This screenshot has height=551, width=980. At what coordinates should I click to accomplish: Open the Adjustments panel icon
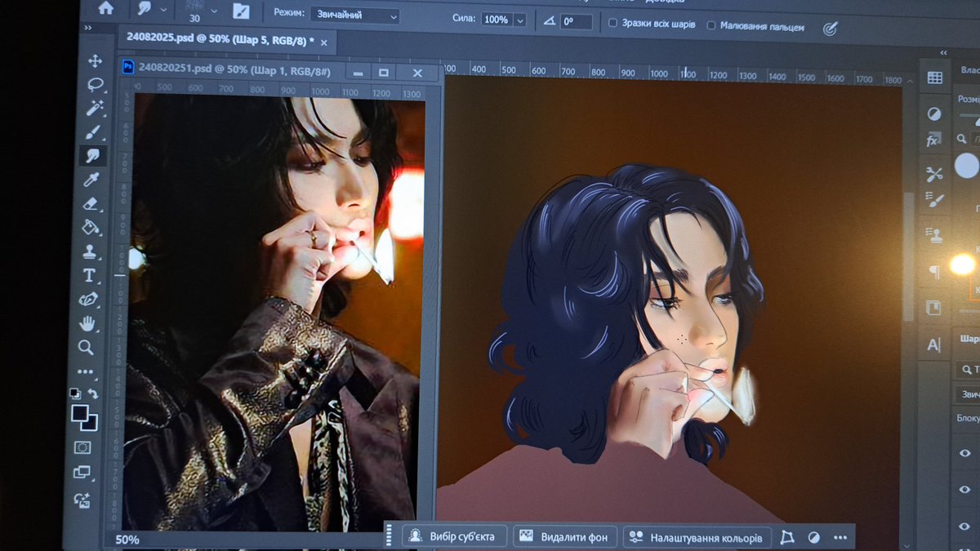(x=934, y=114)
